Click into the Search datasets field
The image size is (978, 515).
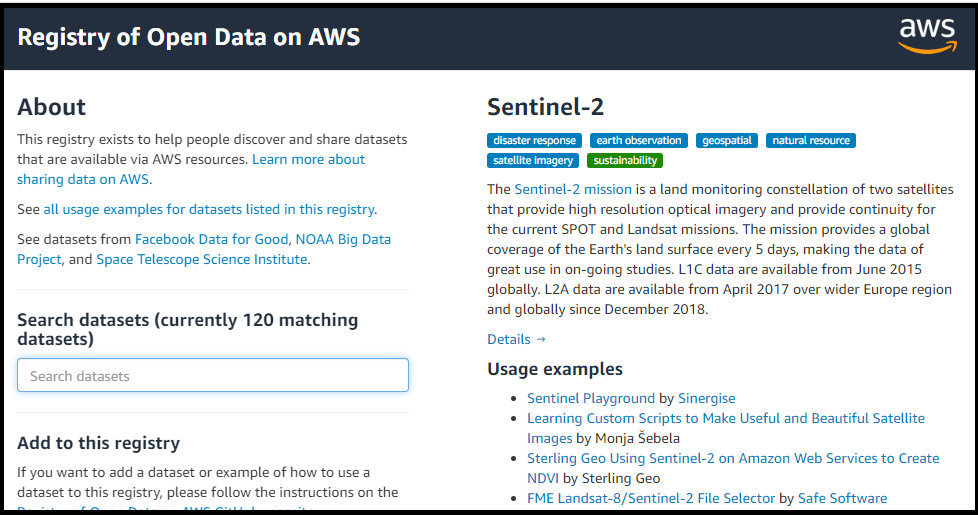pyautogui.click(x=212, y=376)
